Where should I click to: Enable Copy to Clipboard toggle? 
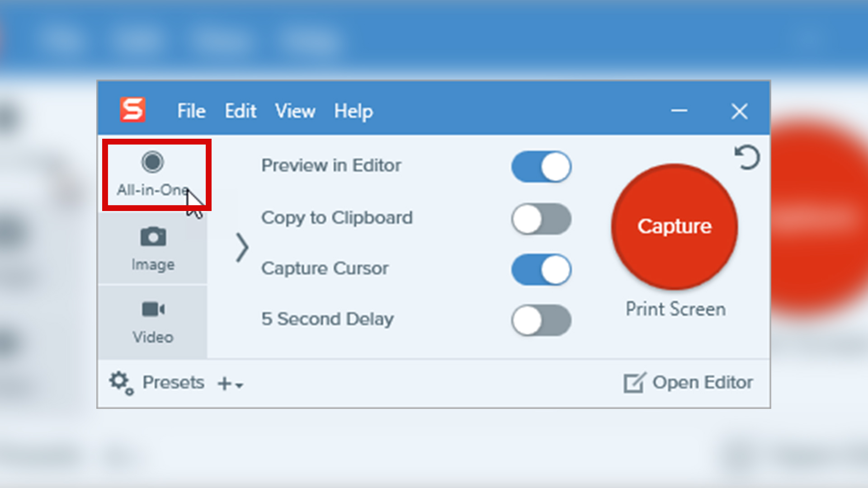541,219
